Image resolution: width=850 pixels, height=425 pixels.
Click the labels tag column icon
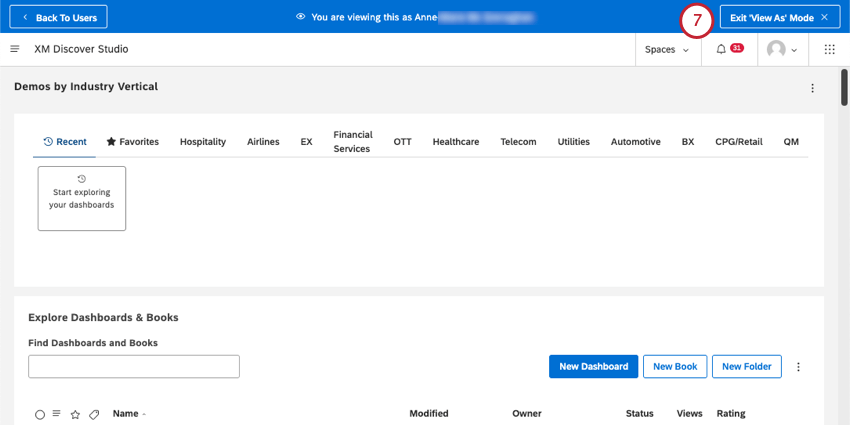coord(94,414)
